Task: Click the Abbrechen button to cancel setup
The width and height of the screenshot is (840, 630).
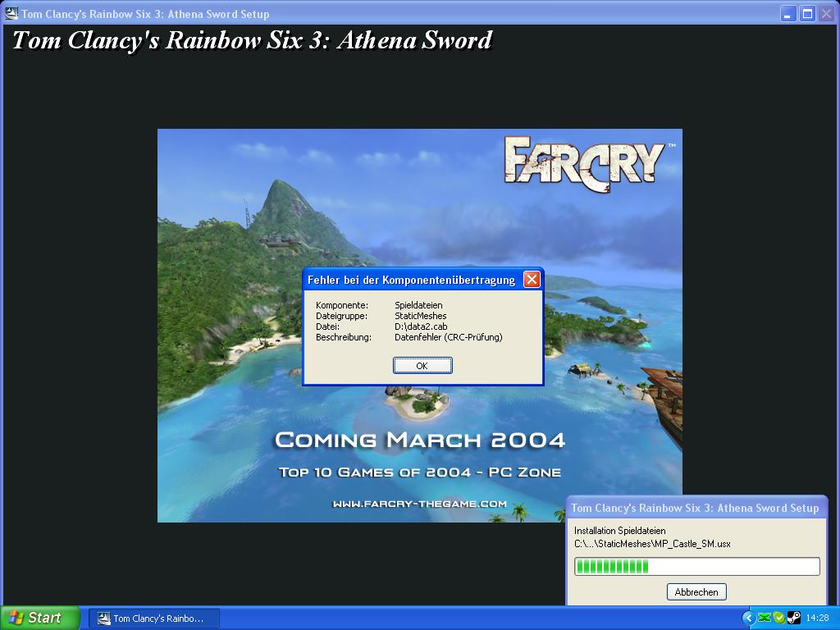Action: pos(696,592)
